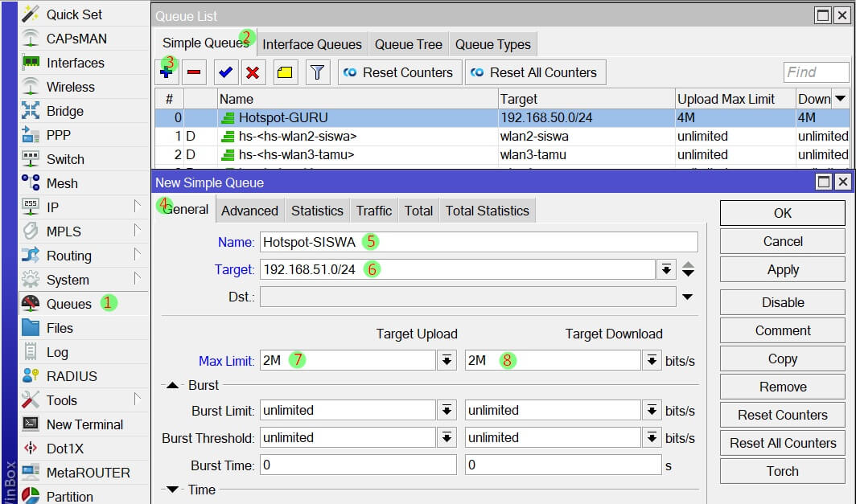This screenshot has height=504, width=856.
Task: Click the red minus remove icon
Action: point(194,72)
